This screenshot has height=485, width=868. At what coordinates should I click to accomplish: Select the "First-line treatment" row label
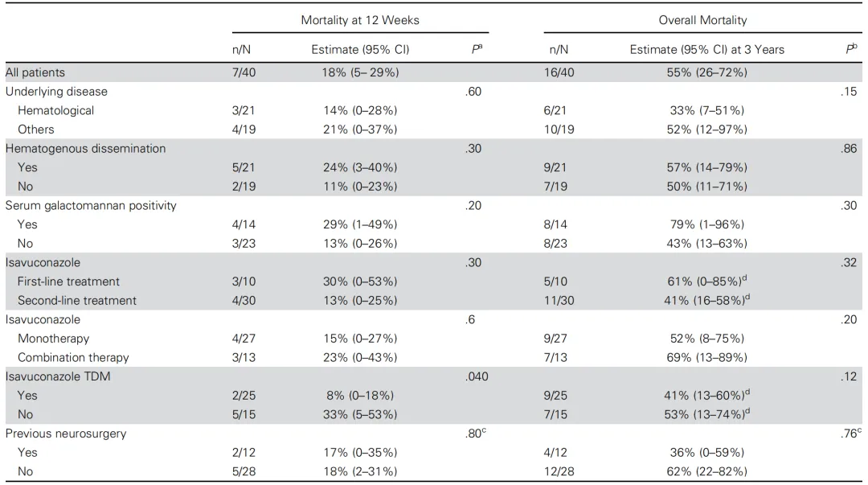click(68, 282)
